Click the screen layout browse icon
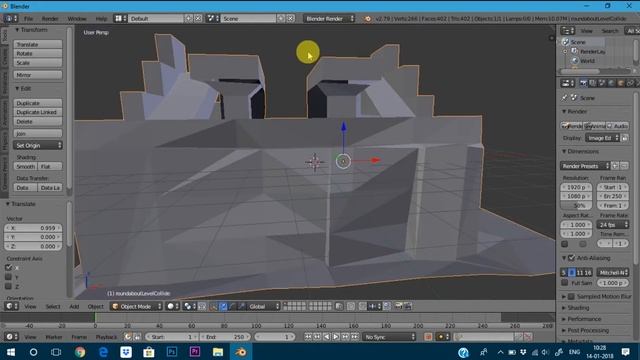This screenshot has height=360, width=640. tap(120, 18)
